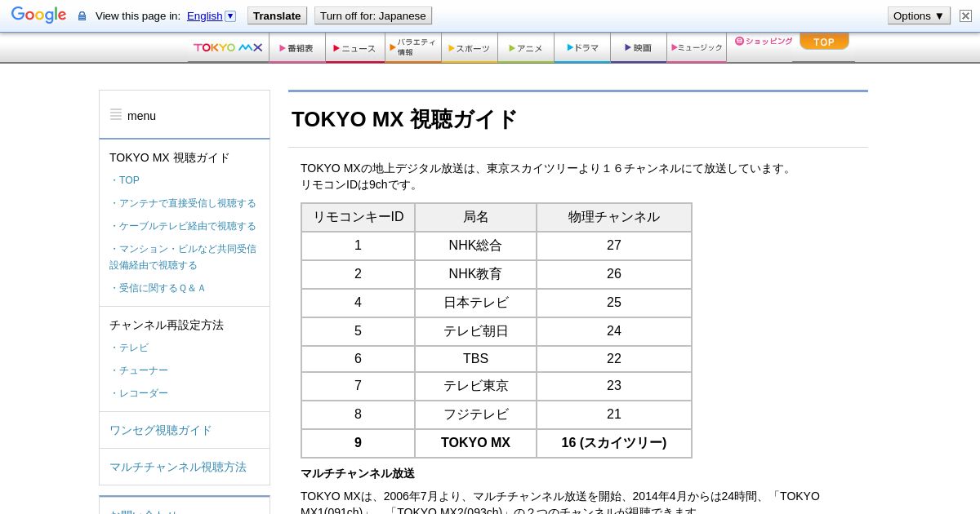
Task: Open the アニメ navigation tab
Action: (526, 48)
